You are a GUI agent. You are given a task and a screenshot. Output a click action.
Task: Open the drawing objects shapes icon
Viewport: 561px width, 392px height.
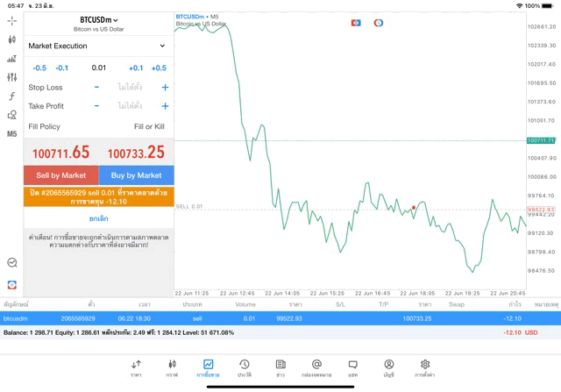[x=12, y=115]
